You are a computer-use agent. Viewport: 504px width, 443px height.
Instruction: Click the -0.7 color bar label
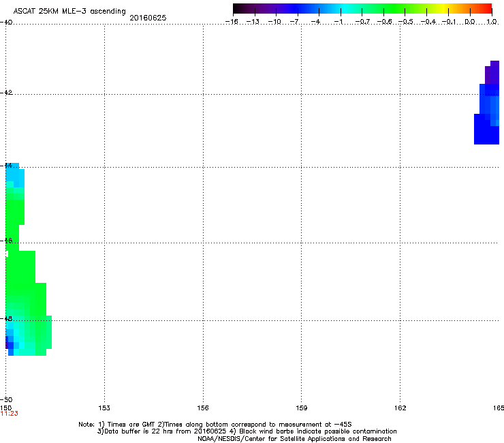point(362,22)
